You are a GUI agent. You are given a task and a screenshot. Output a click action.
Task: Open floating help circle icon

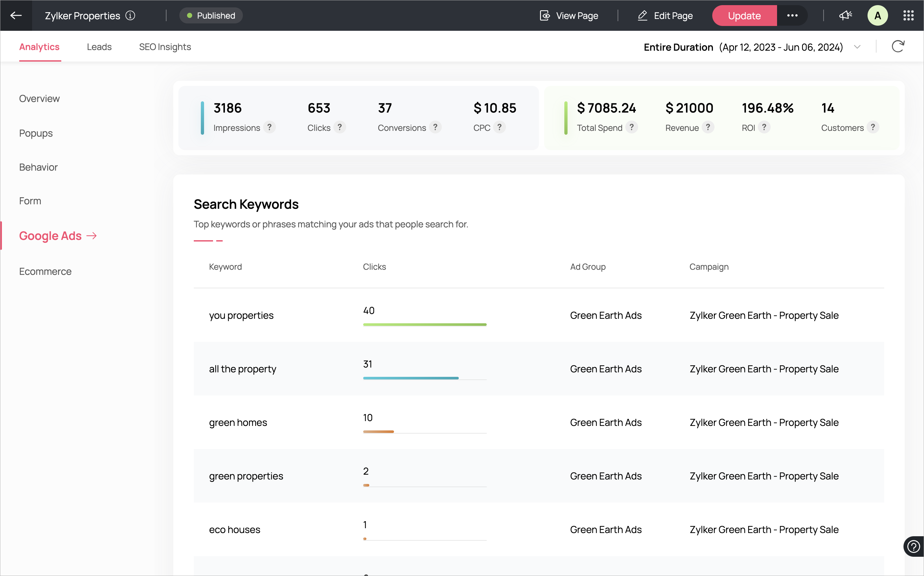tap(913, 547)
